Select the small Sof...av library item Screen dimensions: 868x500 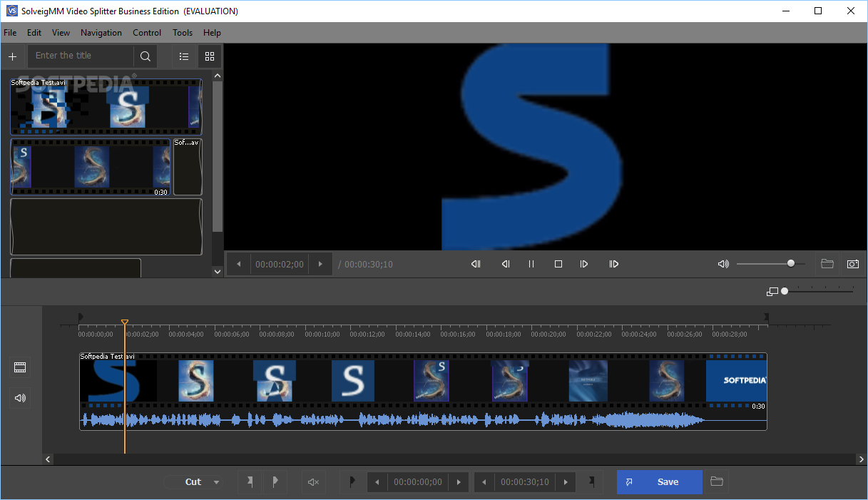click(188, 168)
